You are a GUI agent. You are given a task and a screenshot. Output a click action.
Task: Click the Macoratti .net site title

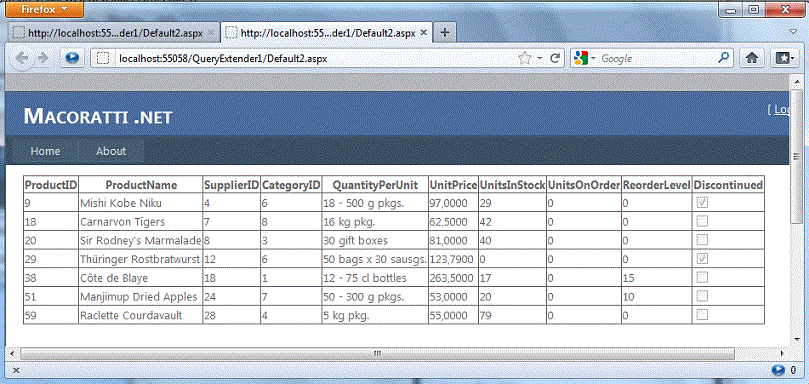click(x=98, y=117)
